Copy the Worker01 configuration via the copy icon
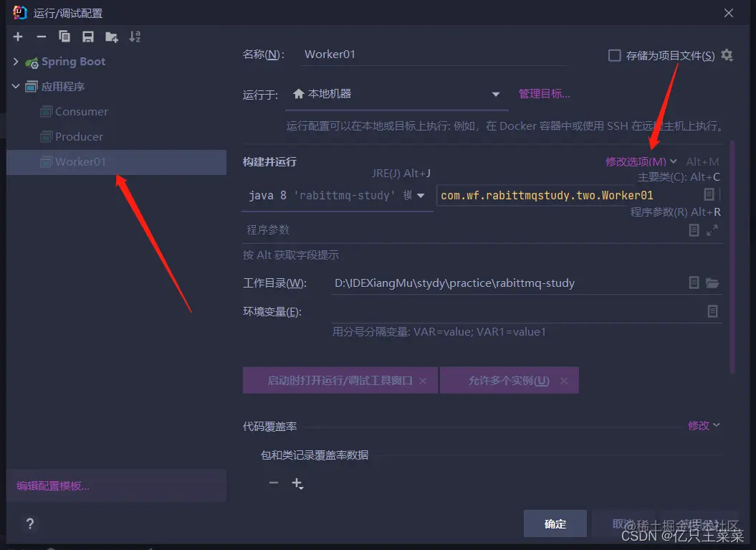The image size is (756, 550). (x=64, y=37)
